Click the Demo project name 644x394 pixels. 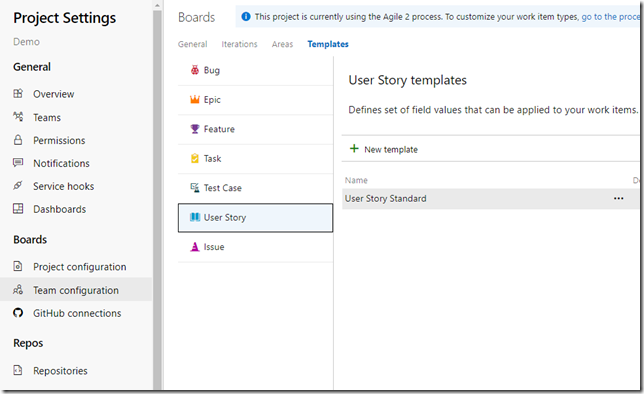pos(26,42)
